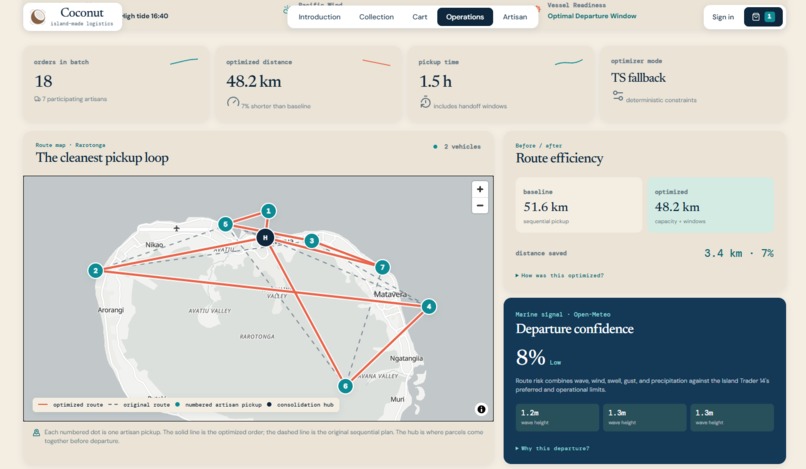Open the Artisan tab
The width and height of the screenshot is (806, 469).
[515, 17]
